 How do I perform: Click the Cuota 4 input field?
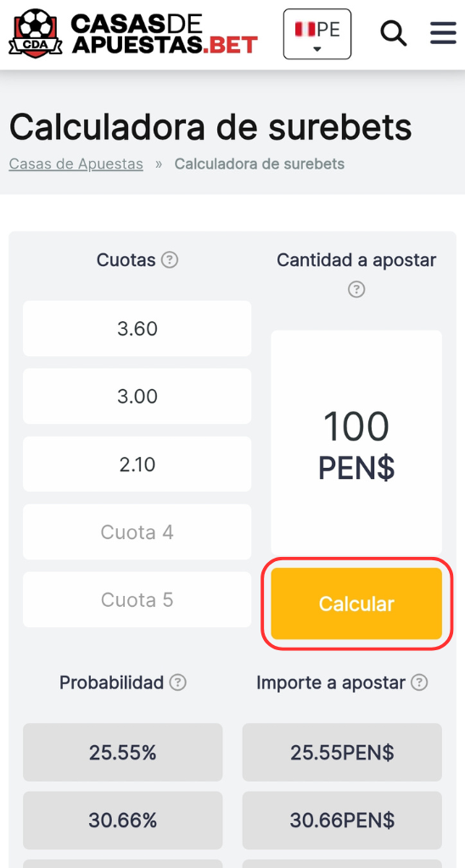(137, 532)
